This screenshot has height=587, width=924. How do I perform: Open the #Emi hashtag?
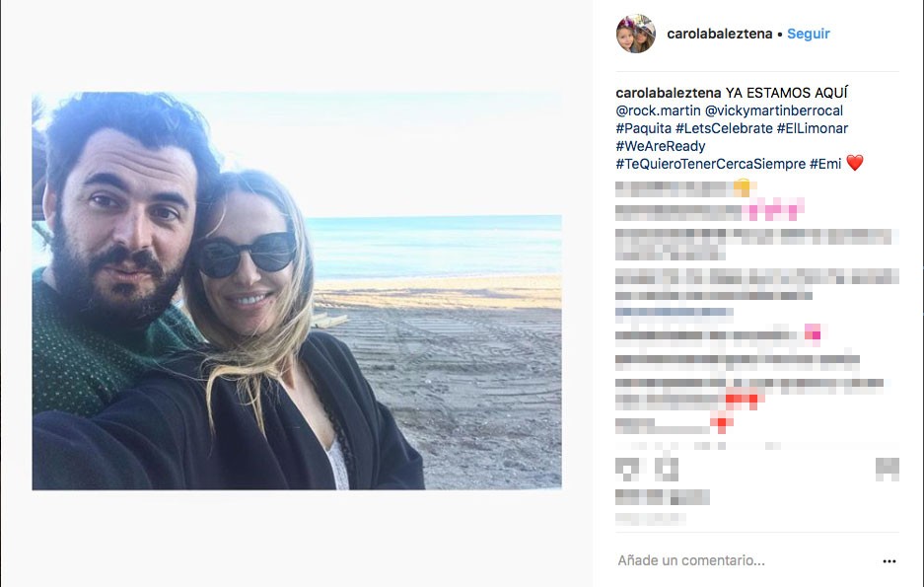point(825,163)
